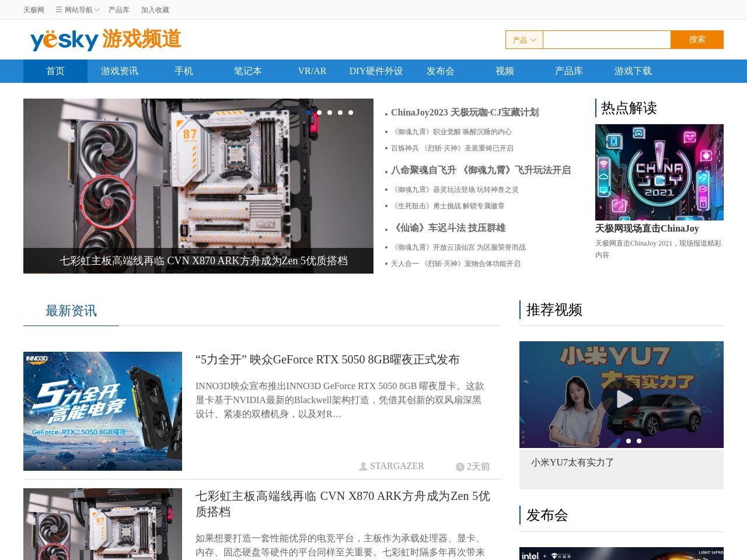Open 《御魂九霄》职业觉醒 唤醒沉睡的内心 link
The height and width of the screenshot is (560, 747).
tap(451, 132)
